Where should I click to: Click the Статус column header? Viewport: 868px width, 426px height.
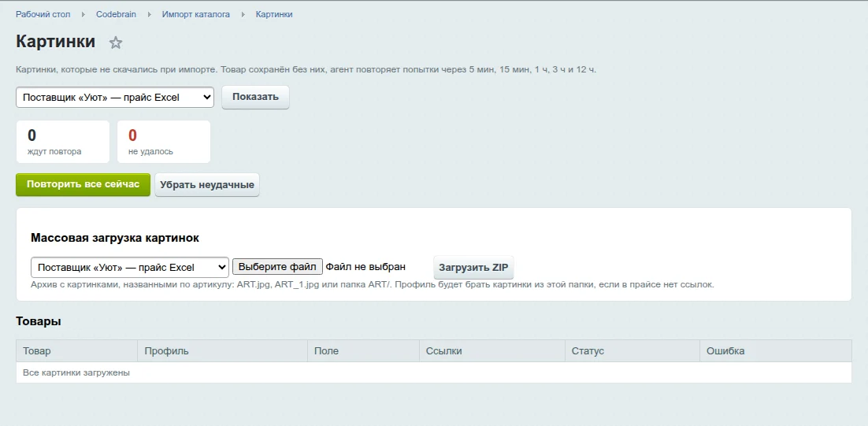(632, 350)
